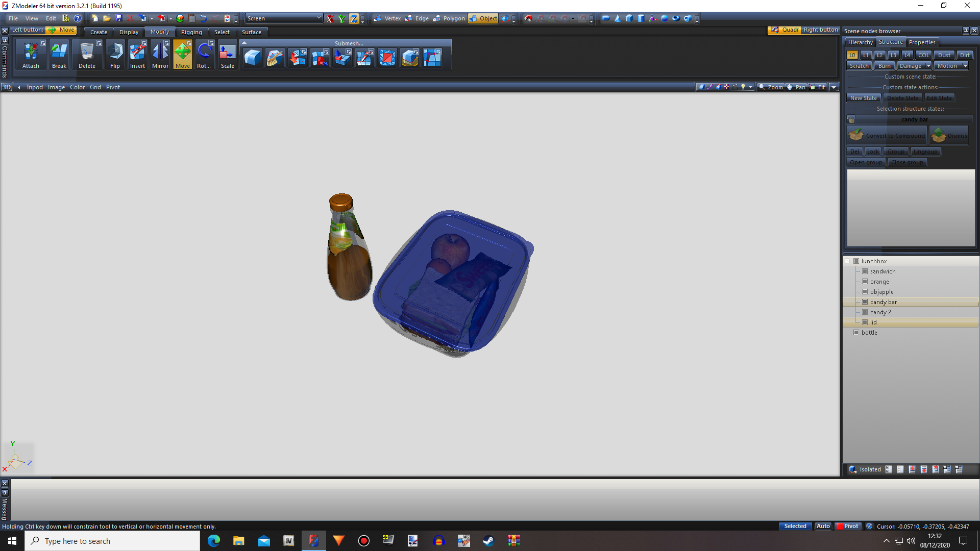Click the New State button
This screenshot has height=551, width=980.
[x=864, y=98]
